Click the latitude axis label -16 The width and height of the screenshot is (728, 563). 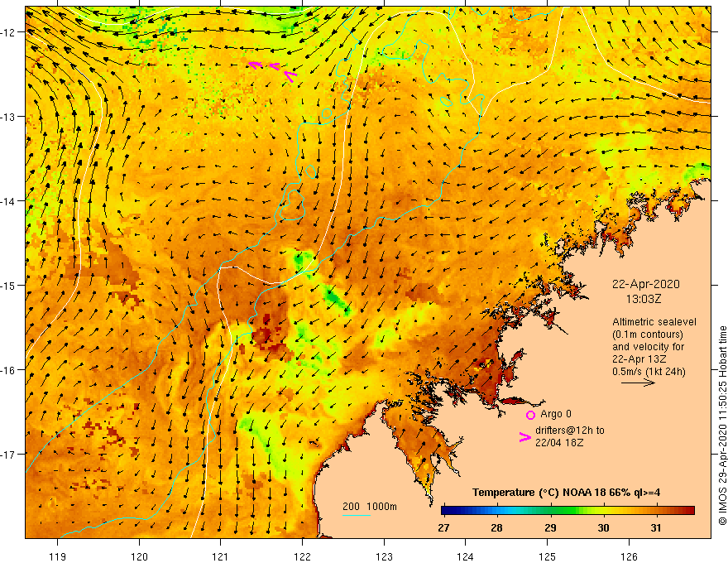(x=9, y=370)
